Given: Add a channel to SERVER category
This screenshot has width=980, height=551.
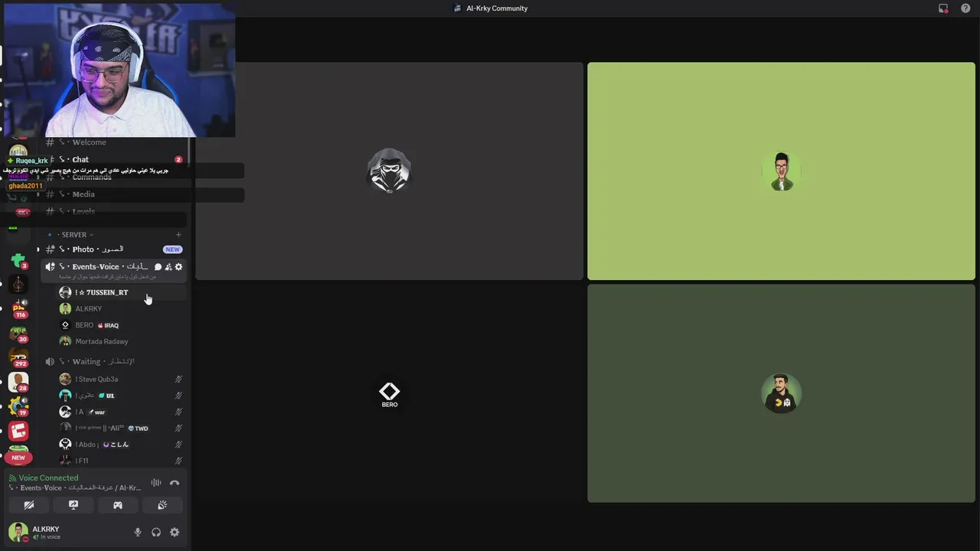Looking at the screenshot, I should pos(178,235).
